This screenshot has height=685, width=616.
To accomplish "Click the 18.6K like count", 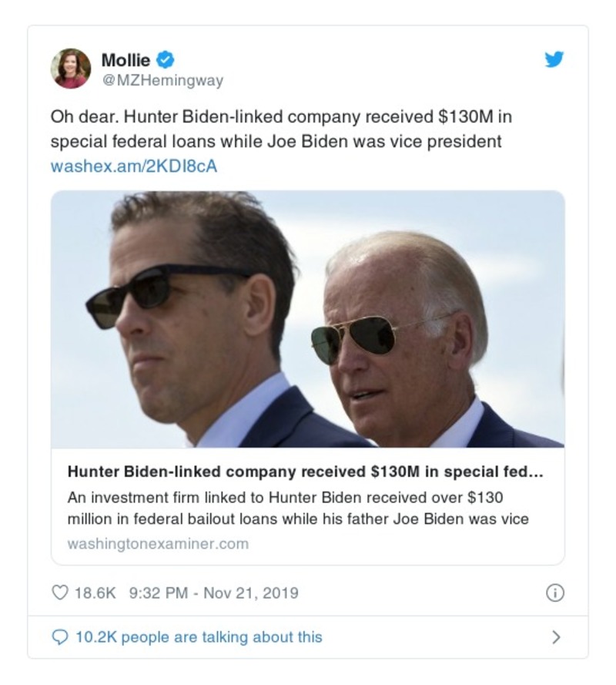I will point(95,593).
